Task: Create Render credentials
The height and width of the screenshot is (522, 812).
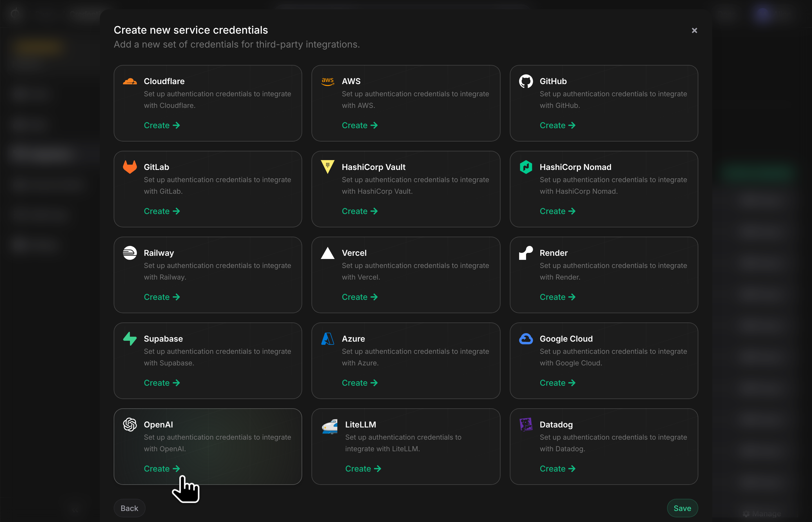Action: click(557, 297)
